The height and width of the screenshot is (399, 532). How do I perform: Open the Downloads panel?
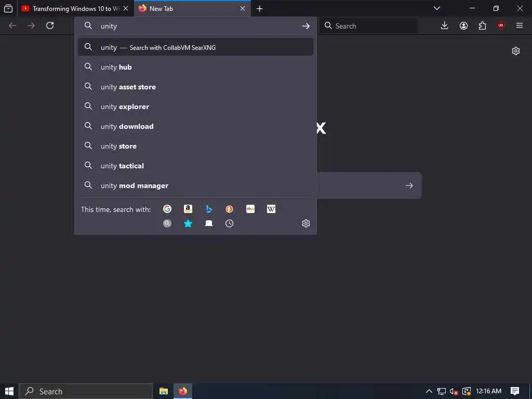tap(445, 25)
